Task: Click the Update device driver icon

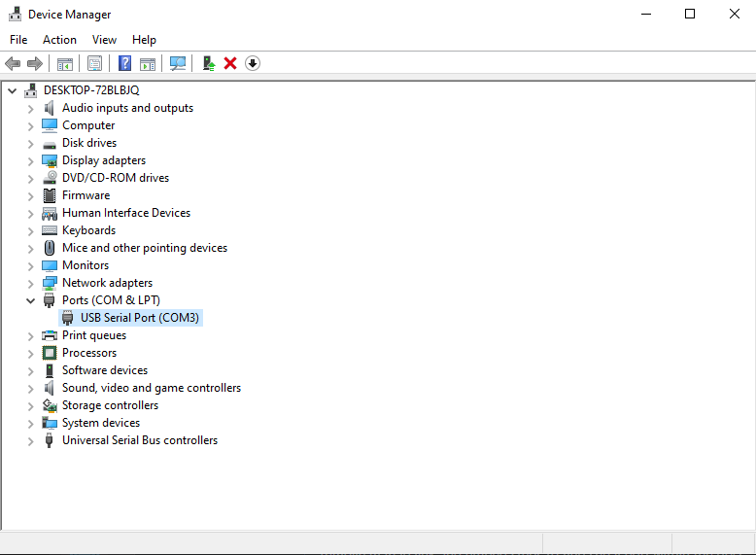Action: coord(208,63)
